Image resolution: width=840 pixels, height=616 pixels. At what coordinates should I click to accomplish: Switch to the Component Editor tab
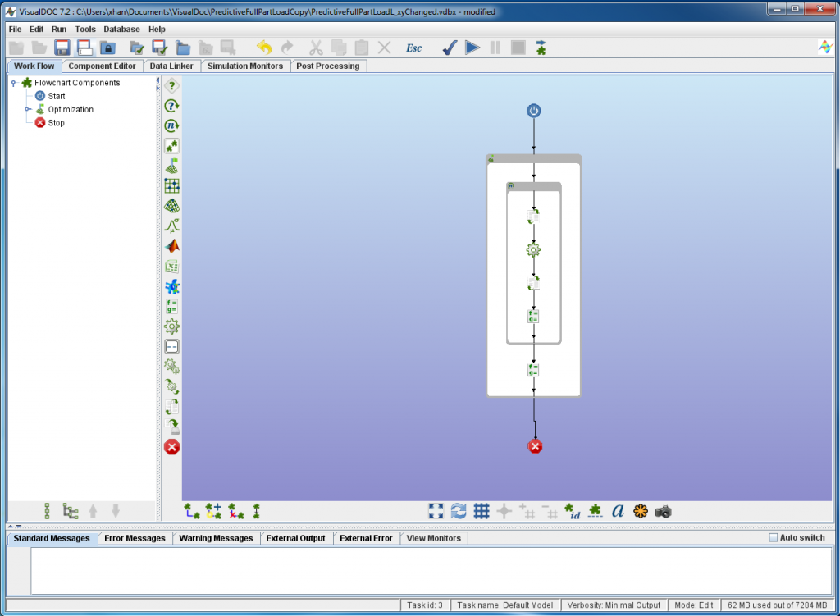[x=102, y=66]
